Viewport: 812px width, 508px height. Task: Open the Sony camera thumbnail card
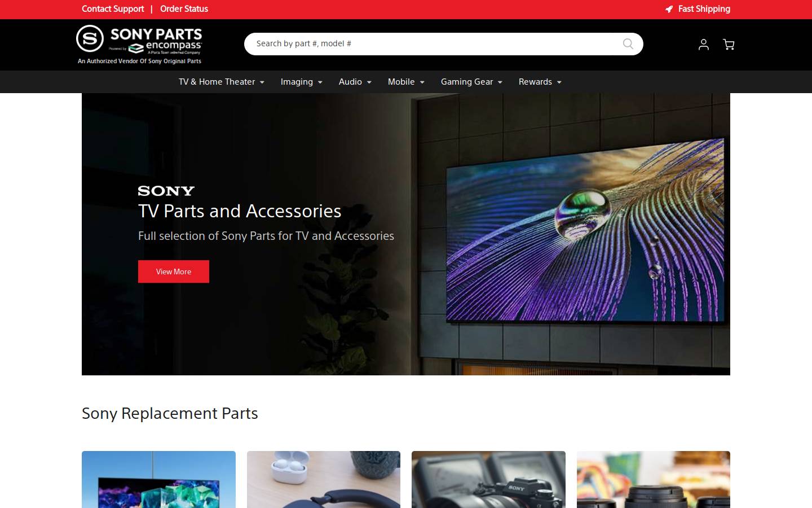click(488, 479)
